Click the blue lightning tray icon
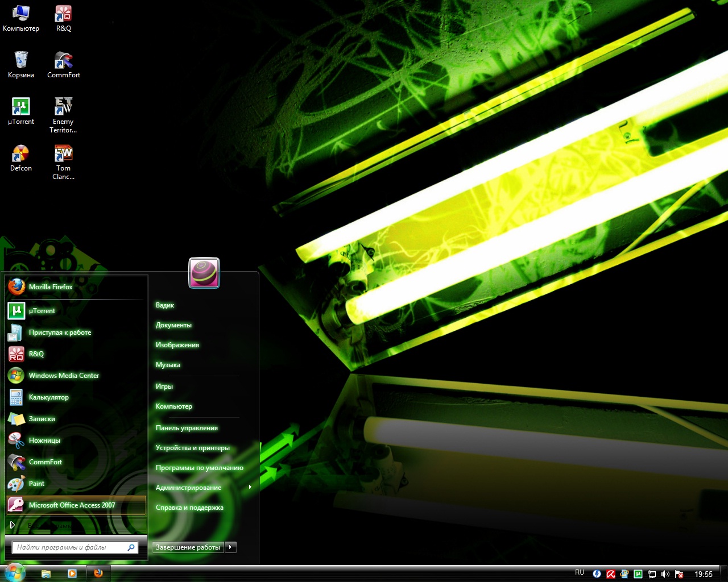 (597, 574)
